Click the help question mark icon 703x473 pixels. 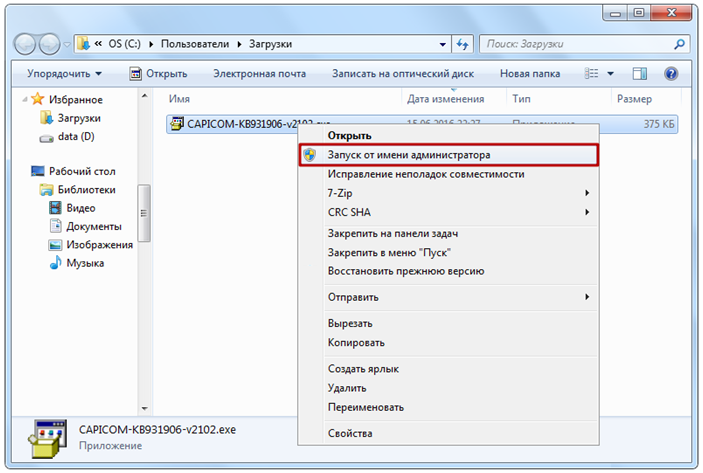click(x=671, y=73)
